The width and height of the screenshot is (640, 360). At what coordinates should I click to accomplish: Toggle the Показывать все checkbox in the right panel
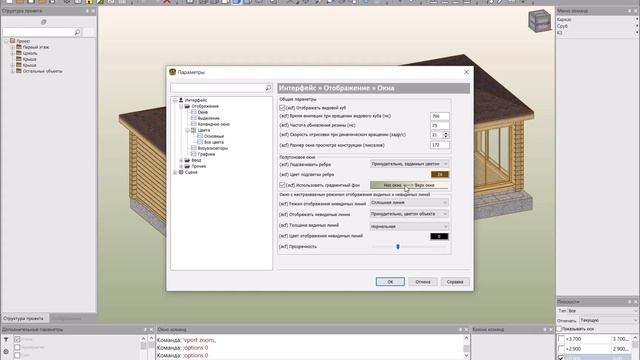(x=559, y=329)
